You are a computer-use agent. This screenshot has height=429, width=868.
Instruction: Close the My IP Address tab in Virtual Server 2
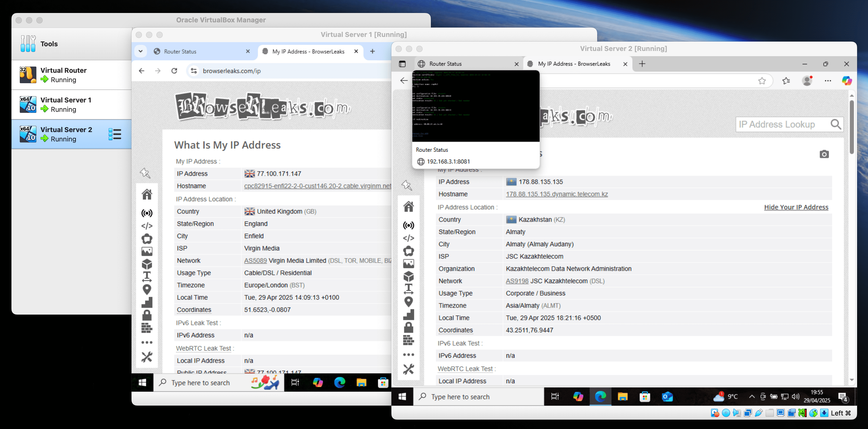pyautogui.click(x=625, y=64)
